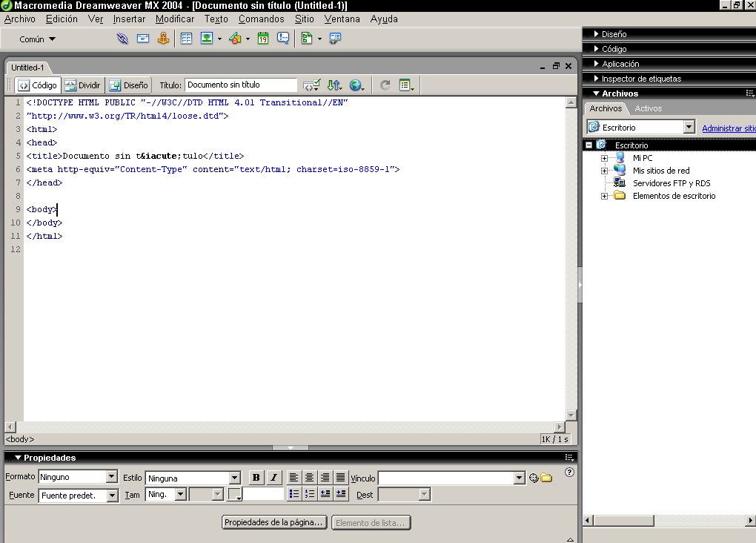Click the templates icon in the insert bar

click(307, 39)
